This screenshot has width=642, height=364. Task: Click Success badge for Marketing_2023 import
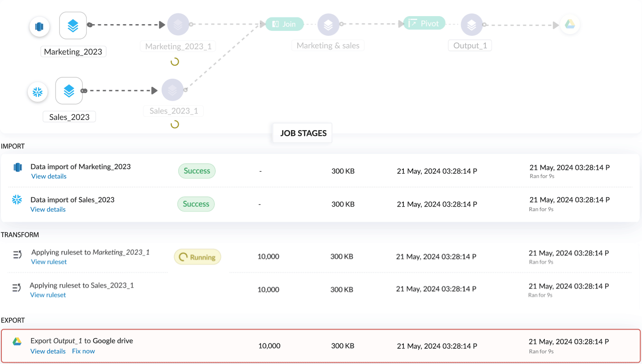pos(197,171)
